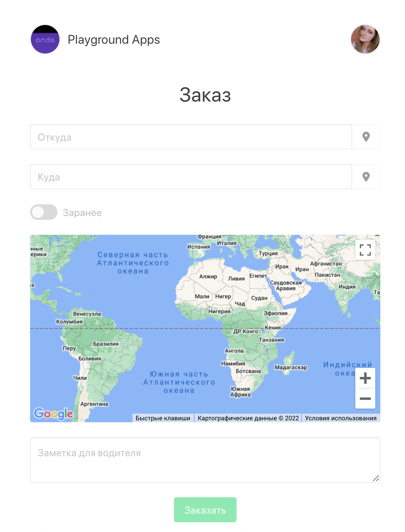This screenshot has width=405, height=532.
Task: Click the Откуда location pin icon
Action: (x=366, y=137)
